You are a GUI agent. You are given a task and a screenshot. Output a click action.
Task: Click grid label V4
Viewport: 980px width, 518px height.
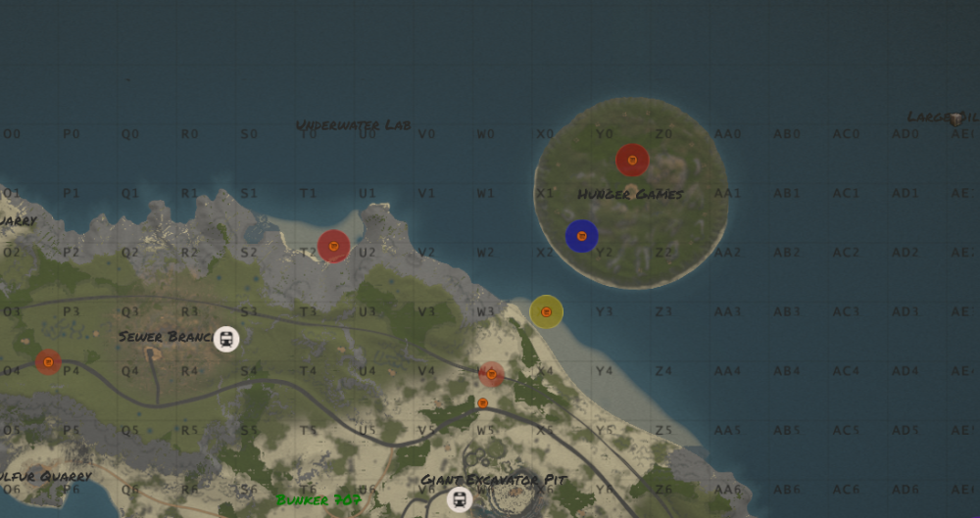coord(426,371)
